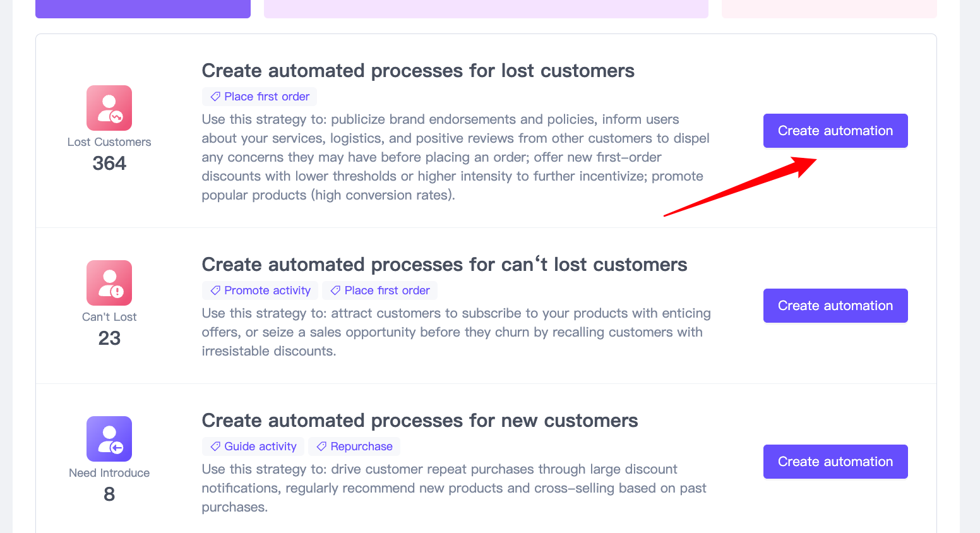Open the lost customers process heading
This screenshot has height=533, width=980.
click(x=418, y=71)
